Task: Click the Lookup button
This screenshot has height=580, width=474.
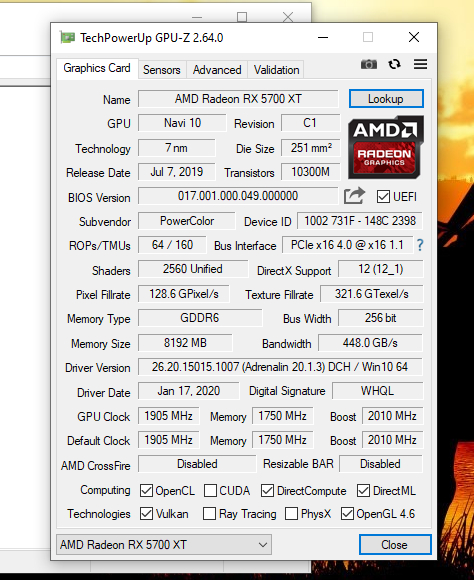Action: [x=386, y=99]
